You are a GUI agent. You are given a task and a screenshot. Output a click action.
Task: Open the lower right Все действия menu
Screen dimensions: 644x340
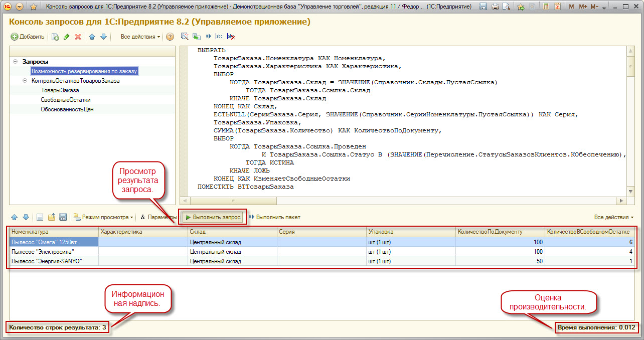(x=613, y=217)
